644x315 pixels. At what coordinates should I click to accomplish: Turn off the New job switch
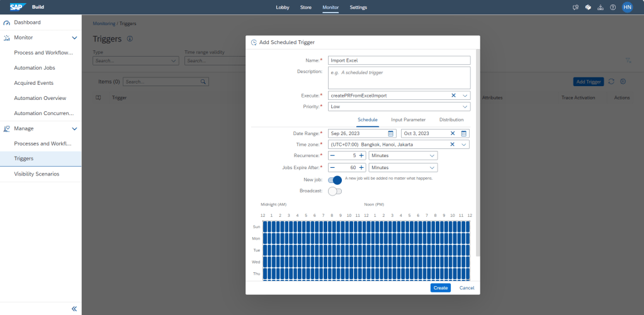pos(335,180)
